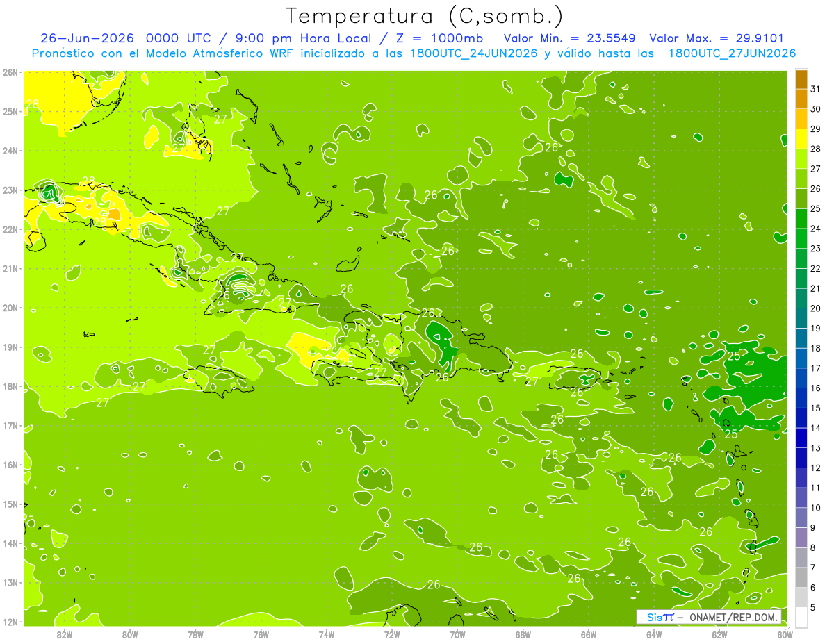Click the '5' label on the color scale
This screenshot has width=834, height=644.
pos(812,607)
